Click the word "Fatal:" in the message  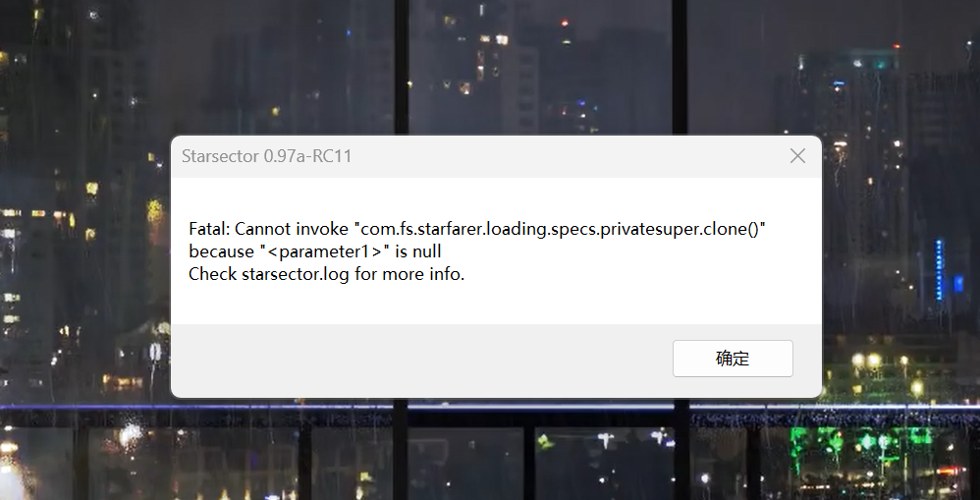click(209, 229)
